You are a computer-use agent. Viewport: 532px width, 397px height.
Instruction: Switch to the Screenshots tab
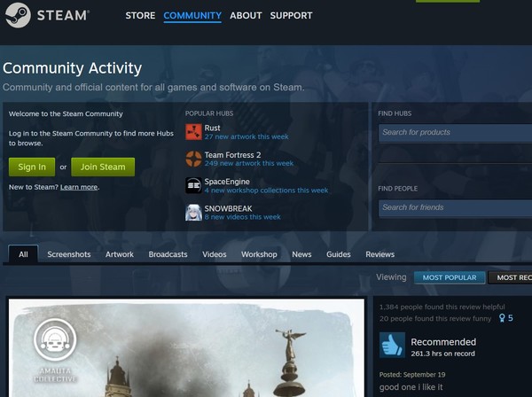(x=69, y=254)
